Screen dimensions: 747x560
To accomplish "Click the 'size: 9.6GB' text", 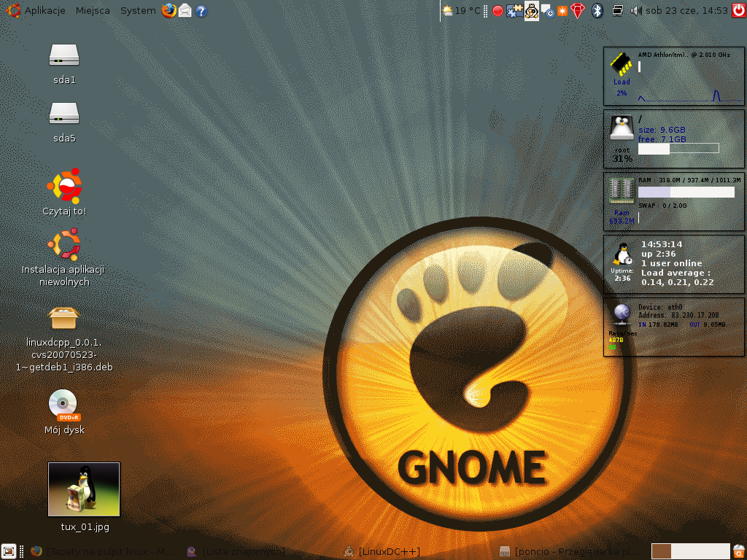I will [662, 130].
